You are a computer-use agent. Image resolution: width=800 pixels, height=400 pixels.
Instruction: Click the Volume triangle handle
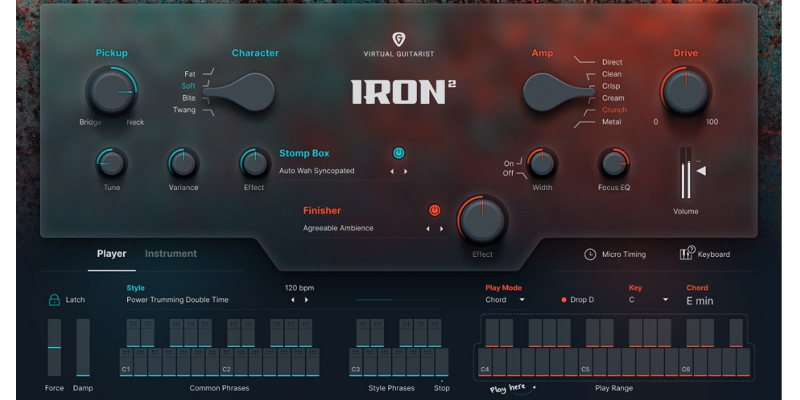click(702, 171)
